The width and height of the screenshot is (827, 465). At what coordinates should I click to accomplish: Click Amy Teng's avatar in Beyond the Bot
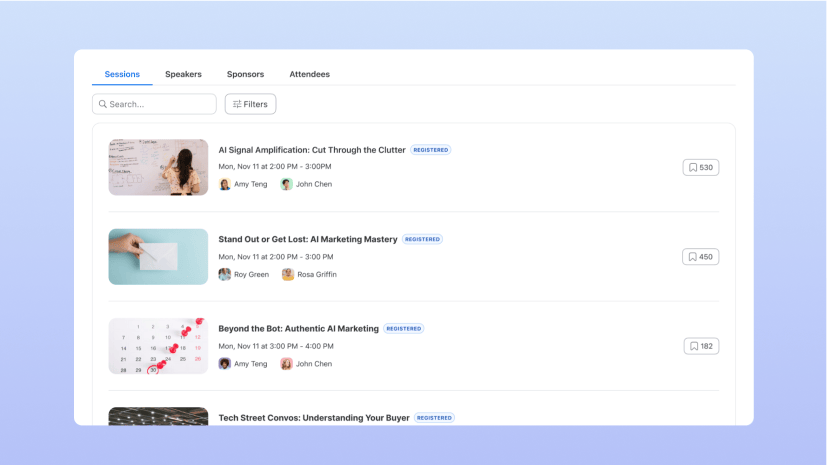[225, 364]
